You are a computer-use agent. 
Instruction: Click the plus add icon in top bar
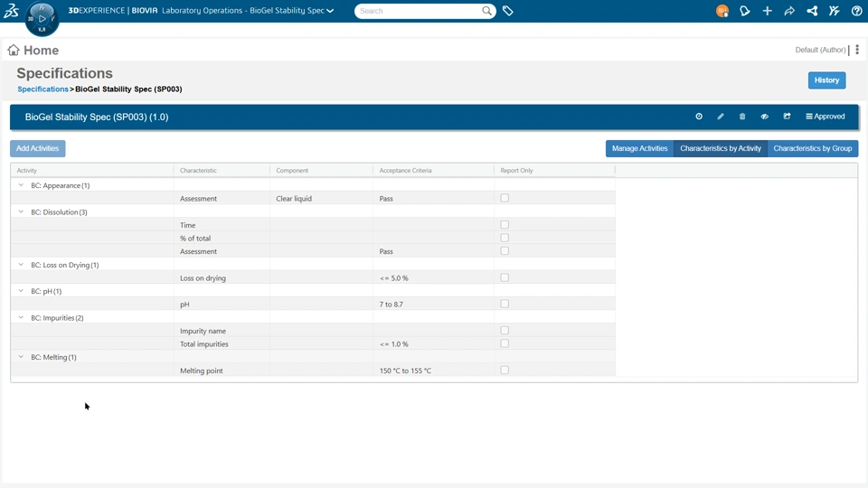(x=768, y=11)
